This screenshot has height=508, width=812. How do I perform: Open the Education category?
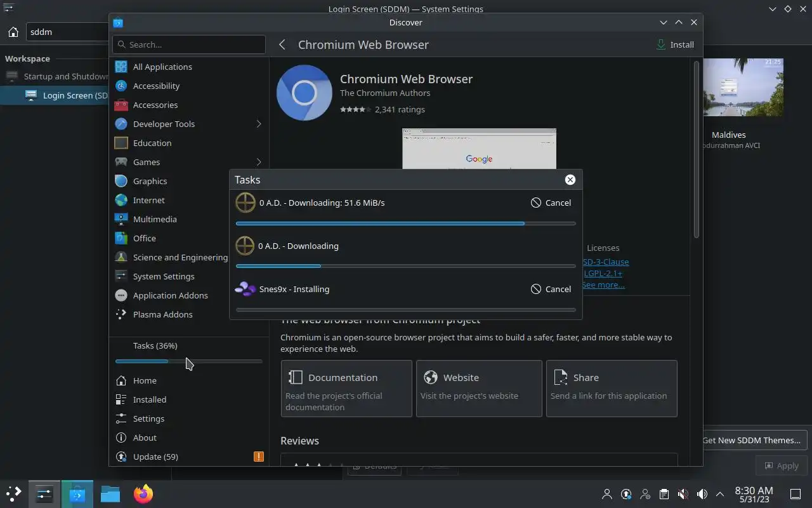[189, 143]
